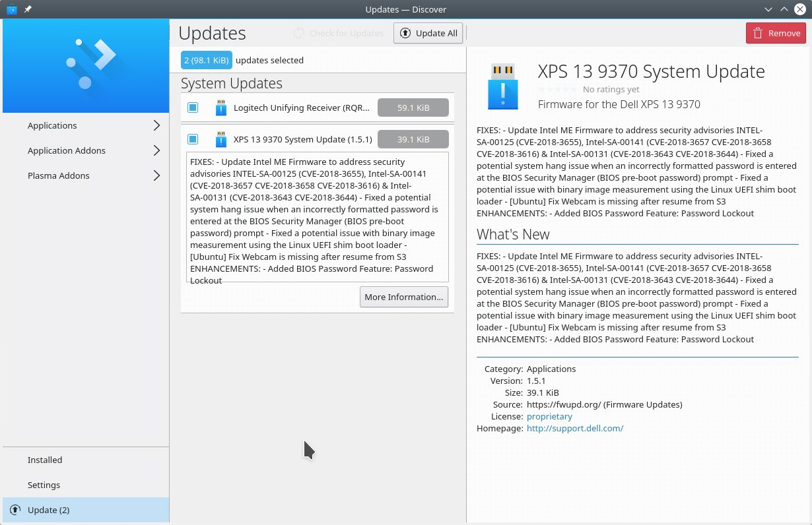Click the 39.1 KiB size button in the update list
812x525 pixels.
(413, 139)
